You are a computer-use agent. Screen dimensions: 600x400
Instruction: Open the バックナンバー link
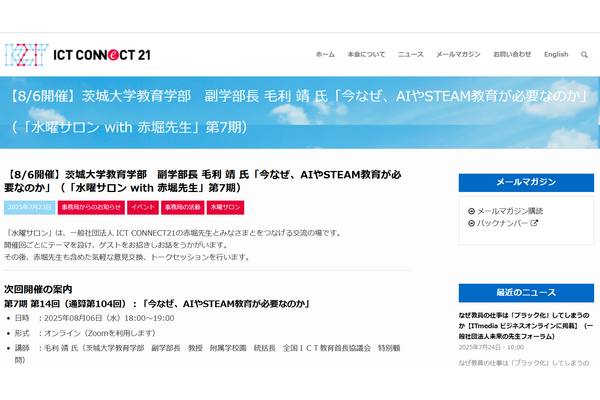click(502, 223)
